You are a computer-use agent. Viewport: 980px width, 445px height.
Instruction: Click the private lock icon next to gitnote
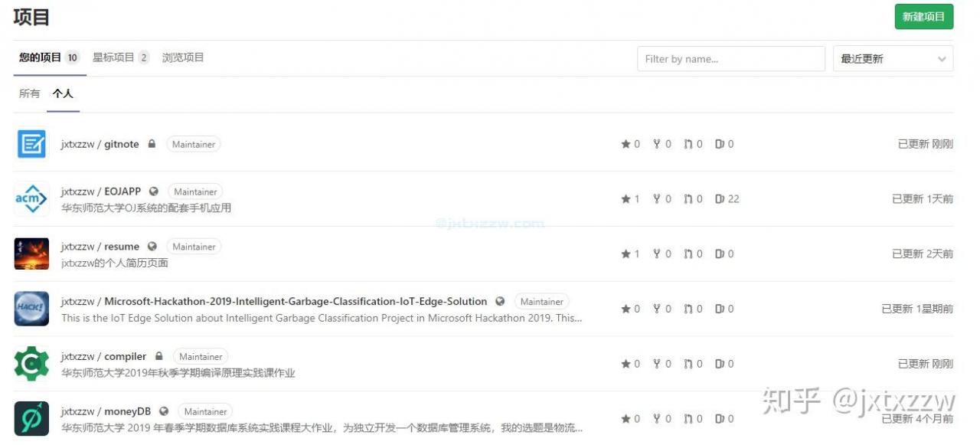point(152,143)
